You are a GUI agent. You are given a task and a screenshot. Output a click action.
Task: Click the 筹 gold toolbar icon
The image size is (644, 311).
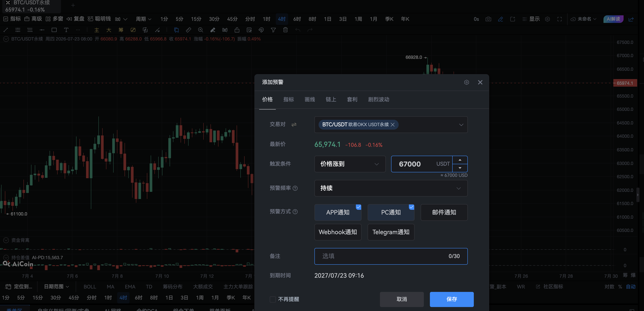(121, 30)
